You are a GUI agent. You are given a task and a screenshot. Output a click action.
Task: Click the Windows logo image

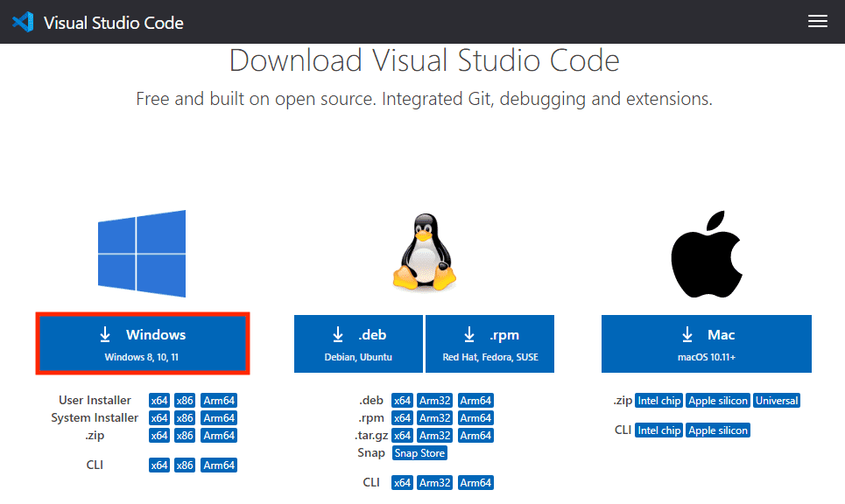pos(142,254)
